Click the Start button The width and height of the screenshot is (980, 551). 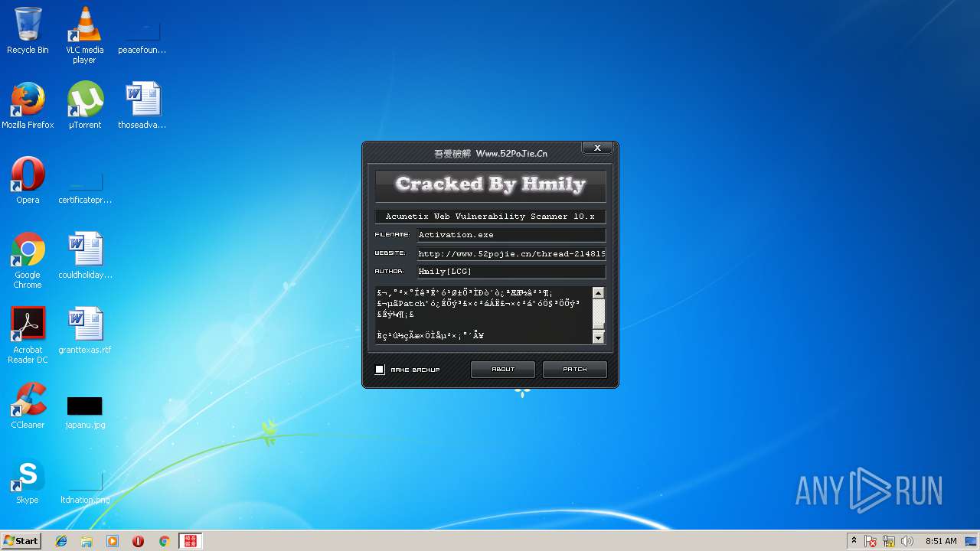click(x=21, y=541)
